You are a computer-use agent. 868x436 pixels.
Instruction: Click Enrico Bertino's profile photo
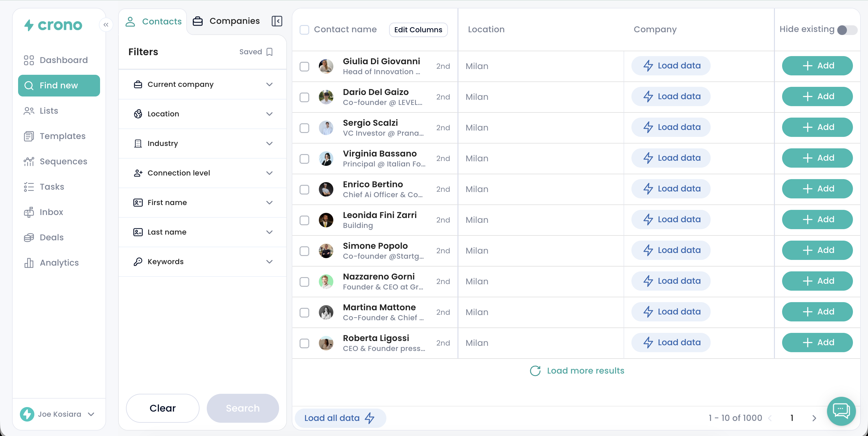[x=326, y=189]
